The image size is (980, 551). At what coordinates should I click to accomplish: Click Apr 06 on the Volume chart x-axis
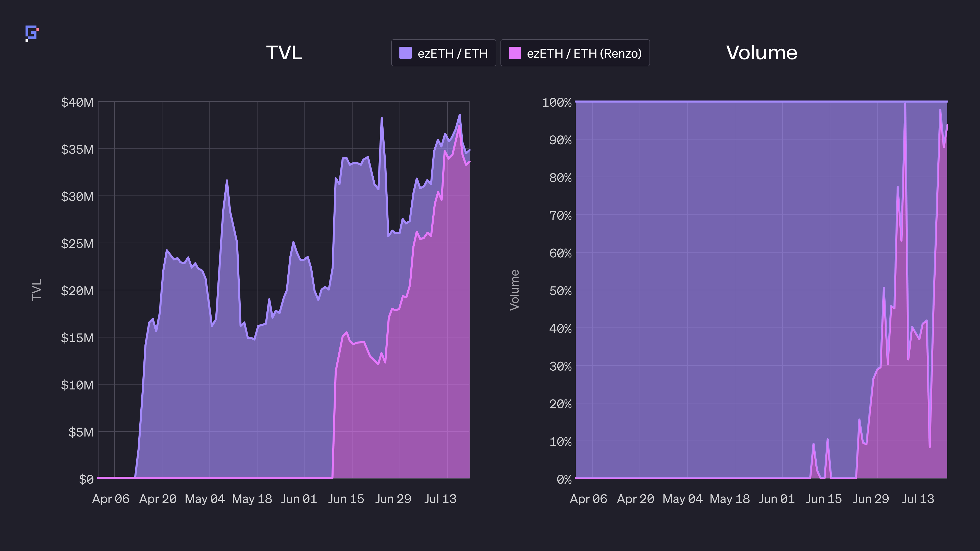tap(589, 498)
